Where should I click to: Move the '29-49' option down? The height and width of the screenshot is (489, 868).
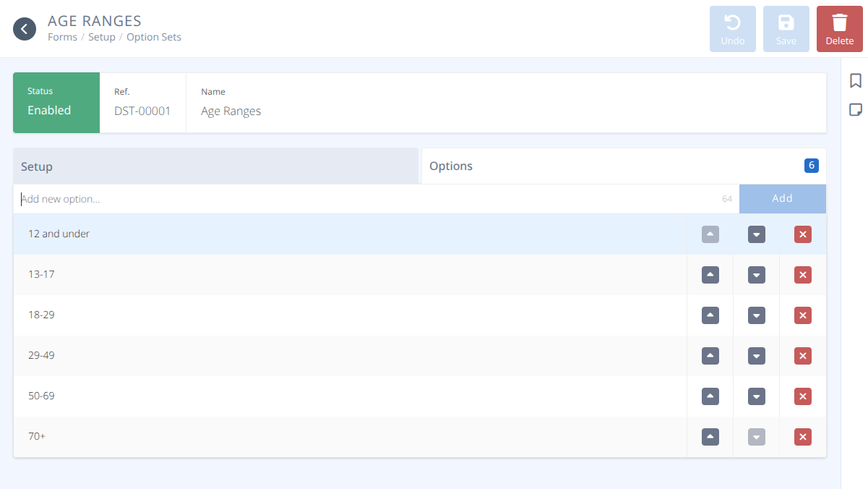[756, 355]
